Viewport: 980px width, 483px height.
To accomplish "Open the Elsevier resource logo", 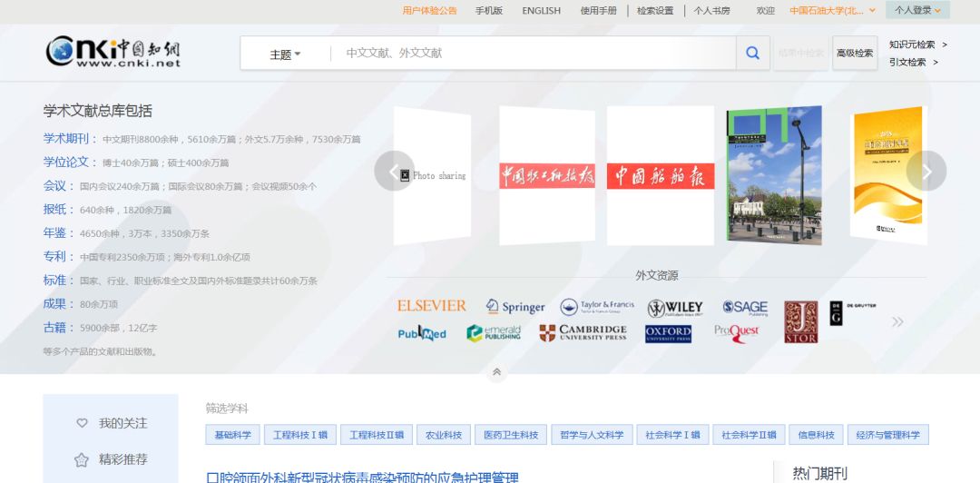I will 431,306.
